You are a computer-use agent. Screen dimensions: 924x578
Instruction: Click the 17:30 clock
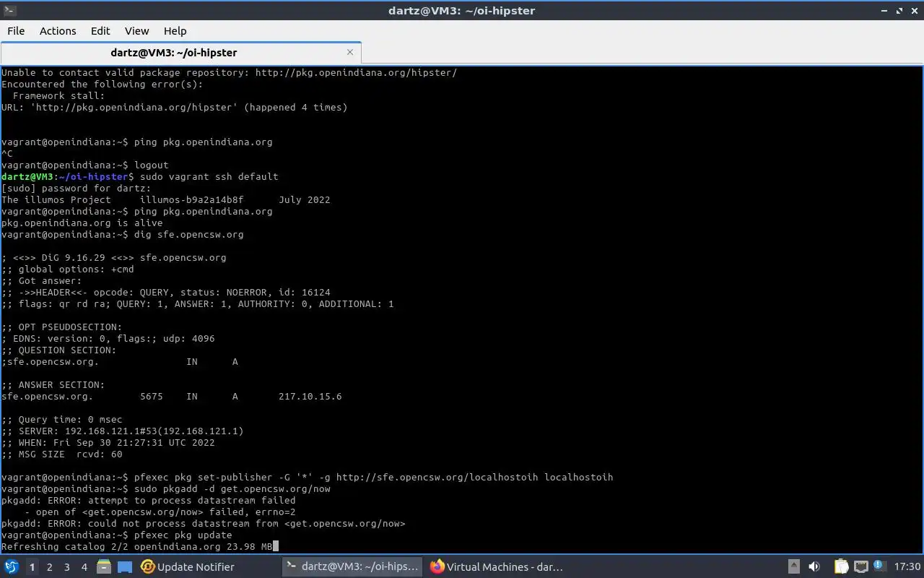click(x=907, y=567)
